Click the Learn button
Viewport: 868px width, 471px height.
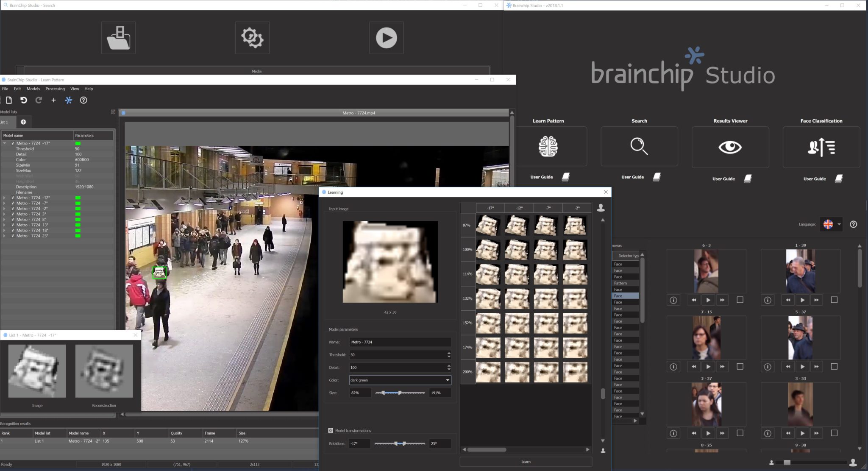526,462
